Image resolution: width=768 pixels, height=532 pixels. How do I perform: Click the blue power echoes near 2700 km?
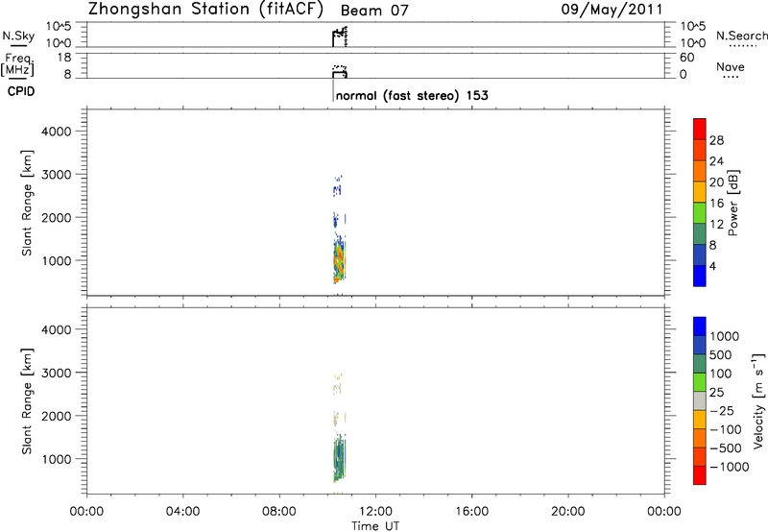[337, 188]
